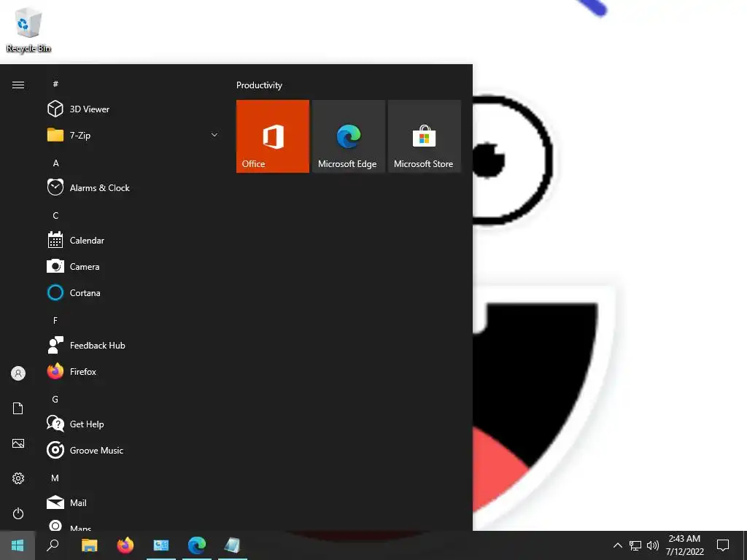
Task: Open the user account icon
Action: (18, 373)
